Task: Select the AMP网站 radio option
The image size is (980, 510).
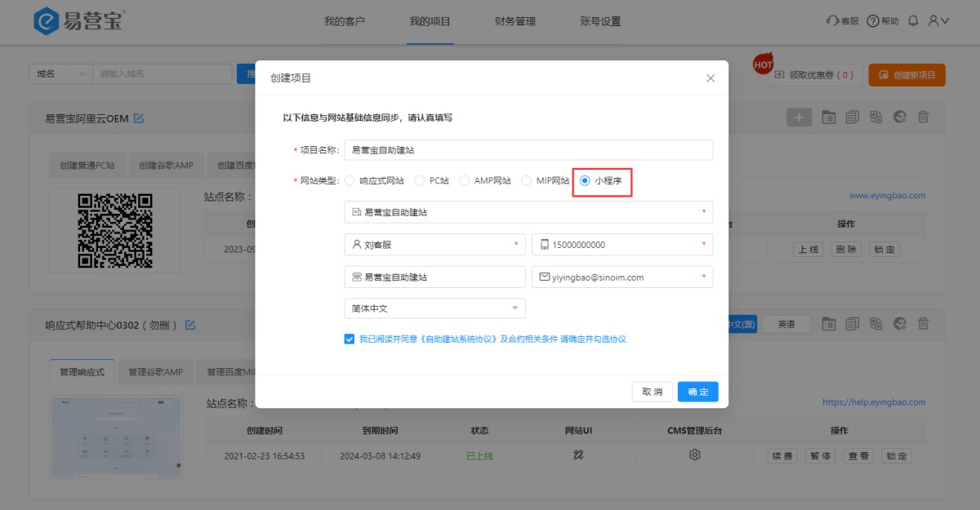Action: 465,181
